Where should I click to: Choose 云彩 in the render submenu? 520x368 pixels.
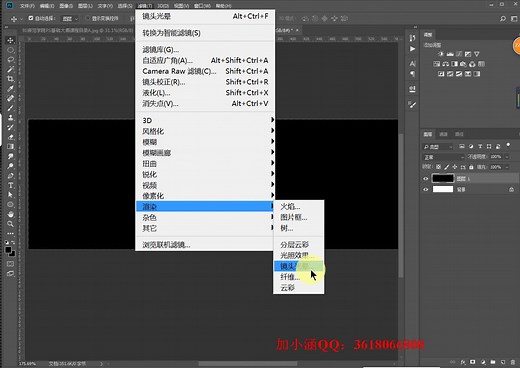[299, 288]
